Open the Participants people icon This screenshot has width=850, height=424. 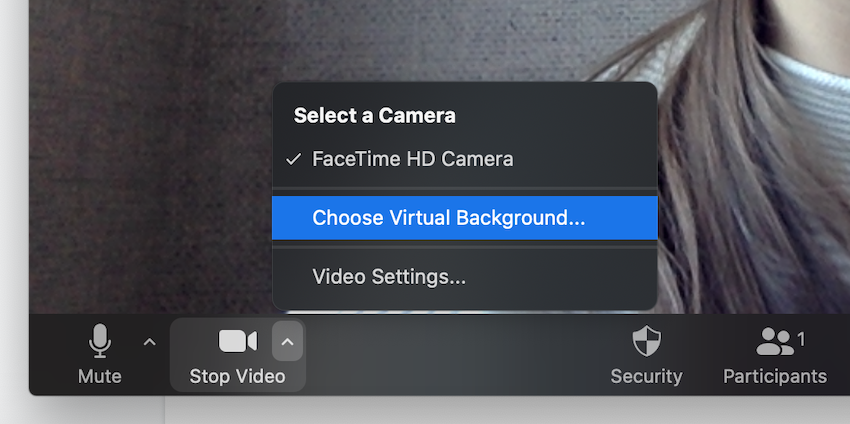pyautogui.click(x=775, y=342)
